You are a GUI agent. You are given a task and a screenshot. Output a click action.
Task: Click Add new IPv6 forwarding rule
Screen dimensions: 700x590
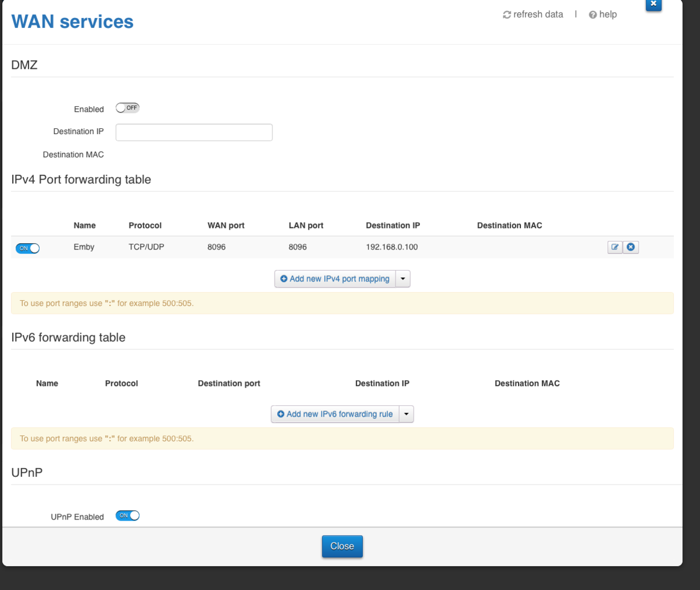pos(335,414)
